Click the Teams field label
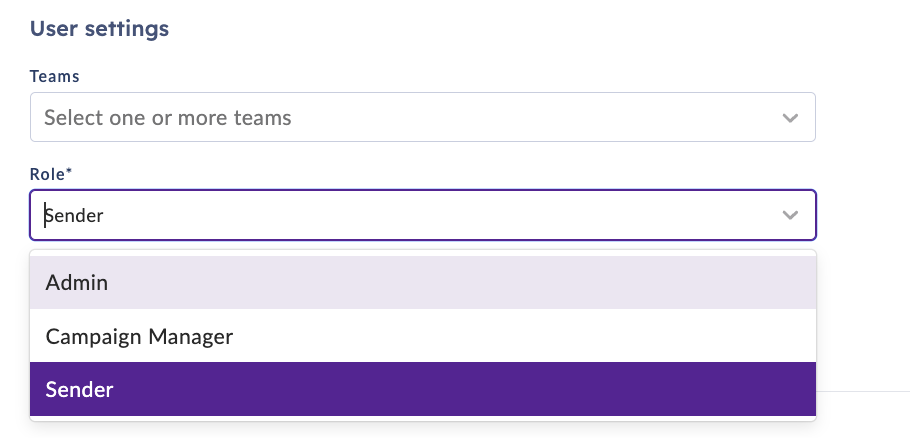This screenshot has width=910, height=438. point(55,77)
